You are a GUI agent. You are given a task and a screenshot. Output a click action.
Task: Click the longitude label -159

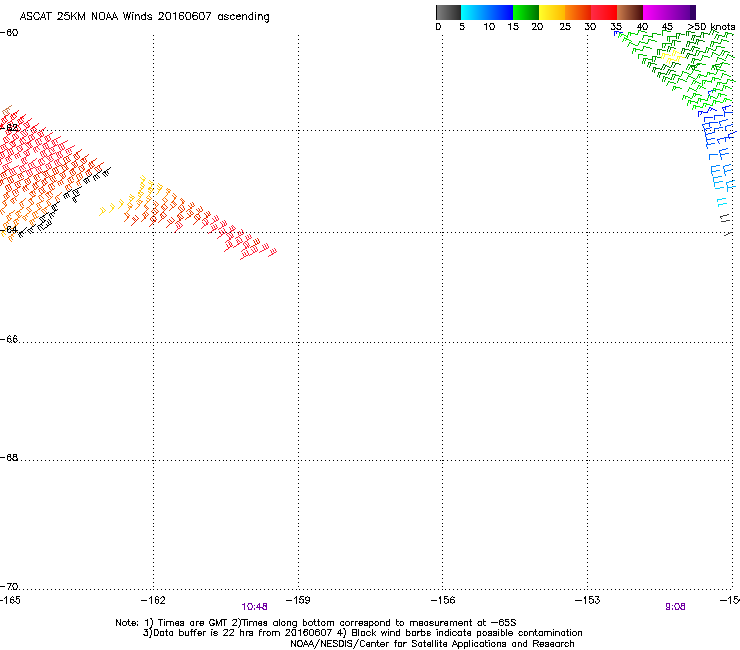coord(298,600)
